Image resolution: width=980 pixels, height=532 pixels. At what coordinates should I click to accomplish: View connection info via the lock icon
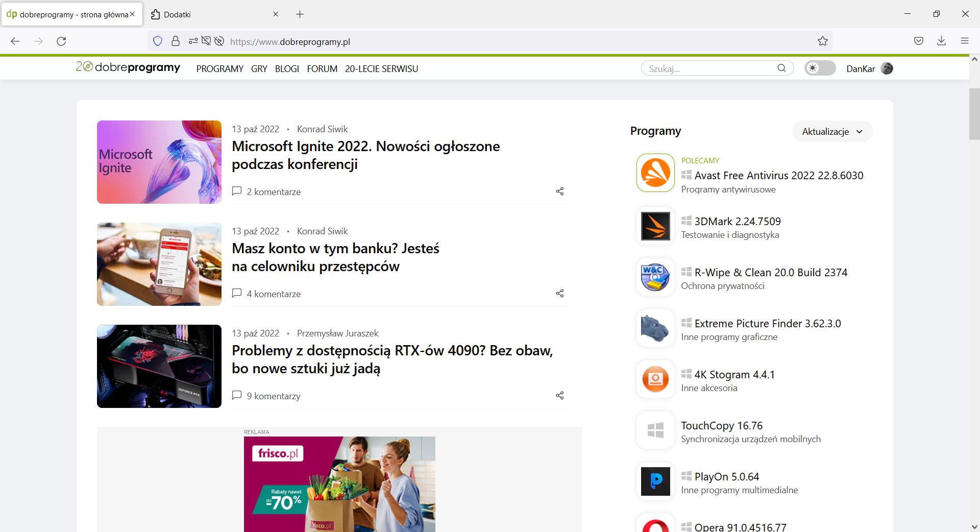176,41
